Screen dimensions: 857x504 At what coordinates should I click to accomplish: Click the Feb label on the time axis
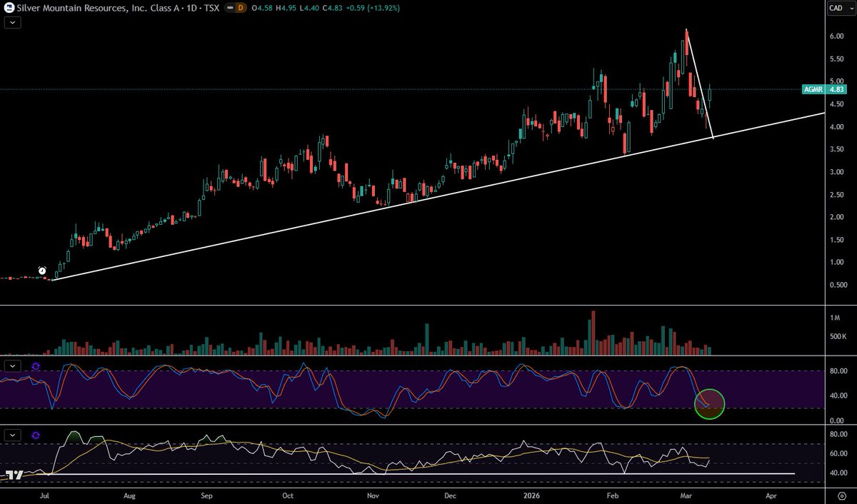click(613, 494)
